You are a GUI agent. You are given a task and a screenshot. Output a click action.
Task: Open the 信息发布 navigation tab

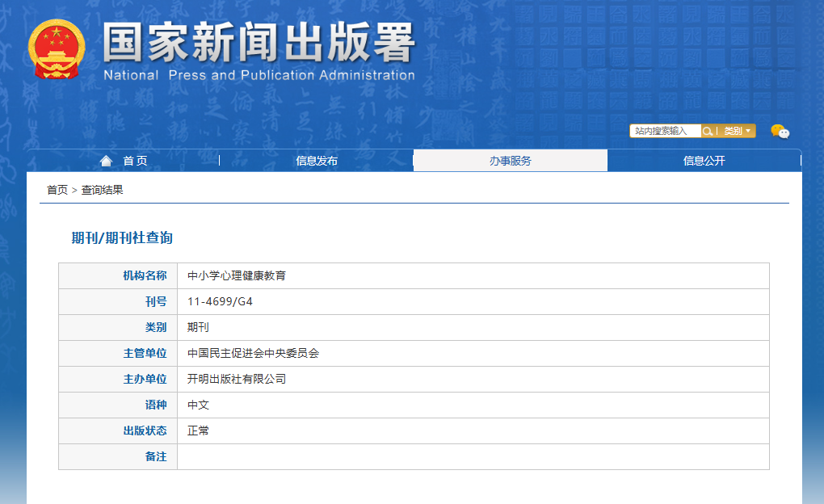pyautogui.click(x=317, y=161)
